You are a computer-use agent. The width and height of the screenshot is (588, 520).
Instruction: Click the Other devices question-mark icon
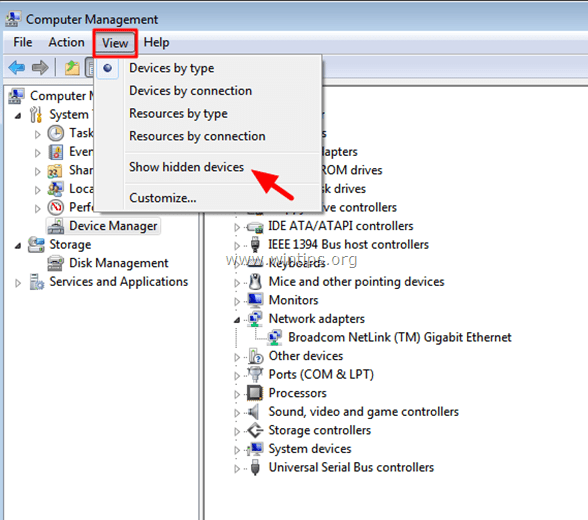click(x=255, y=356)
